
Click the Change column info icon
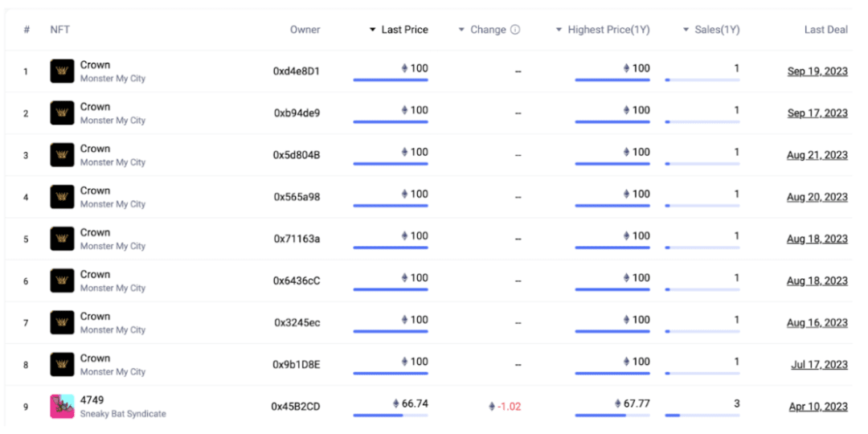coord(515,30)
